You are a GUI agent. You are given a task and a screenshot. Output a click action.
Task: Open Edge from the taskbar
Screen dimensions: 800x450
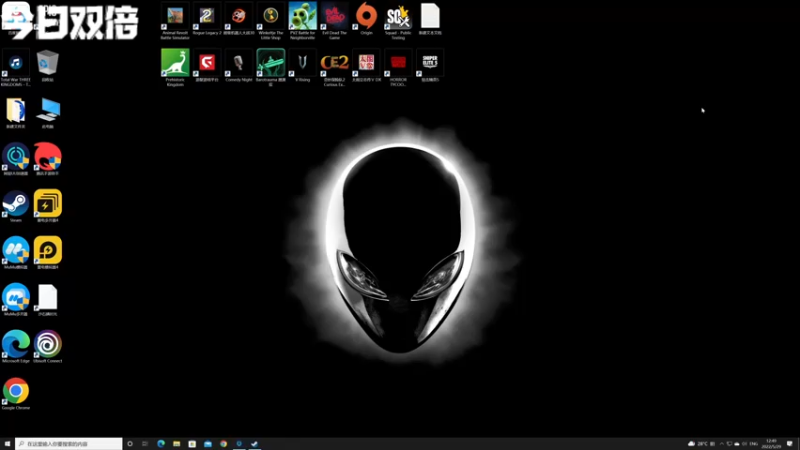click(x=161, y=444)
